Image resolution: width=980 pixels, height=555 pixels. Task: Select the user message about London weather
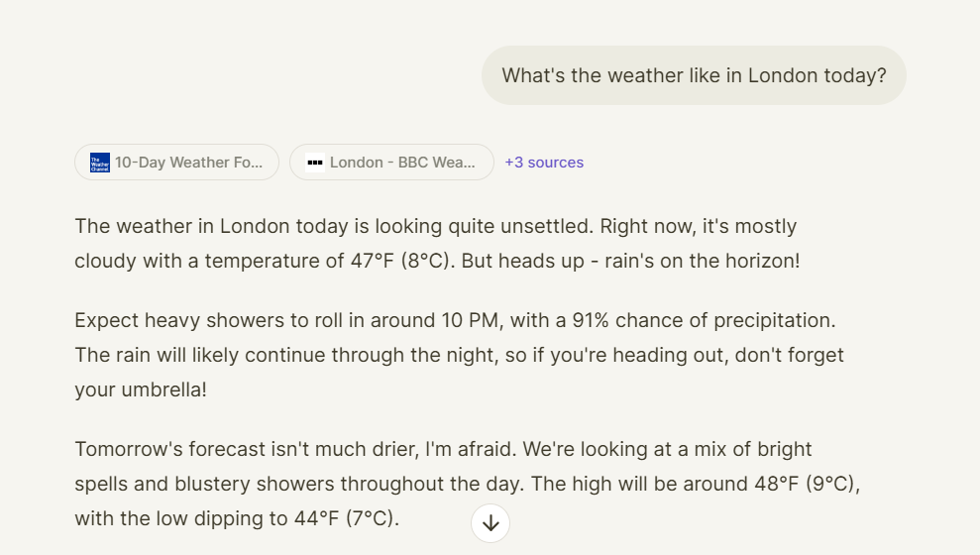click(x=694, y=75)
